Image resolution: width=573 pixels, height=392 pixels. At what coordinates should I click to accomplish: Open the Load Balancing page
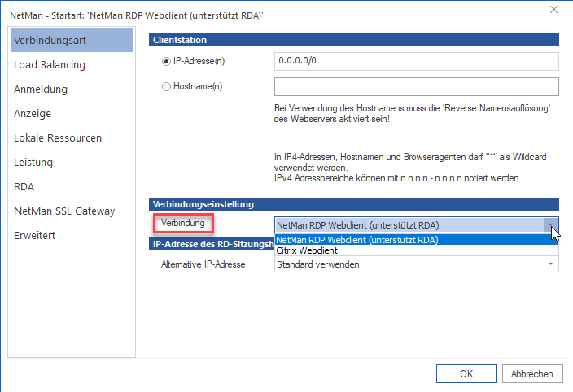coord(50,64)
